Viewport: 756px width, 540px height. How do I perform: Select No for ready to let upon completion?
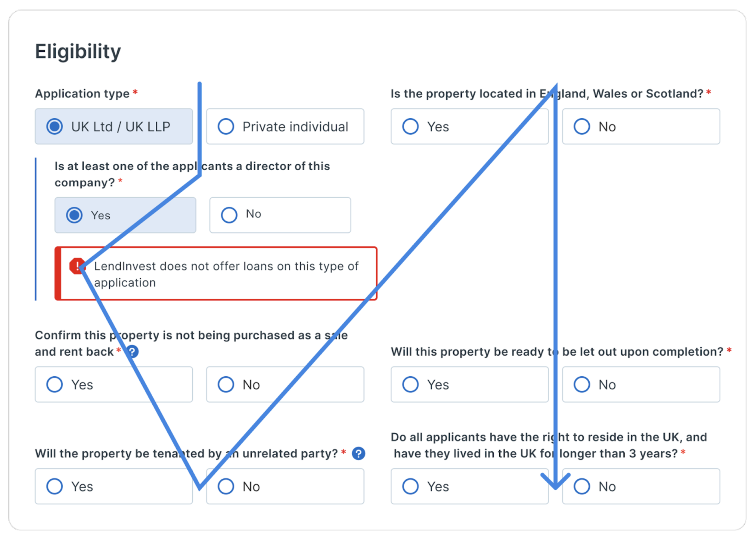[641, 384]
